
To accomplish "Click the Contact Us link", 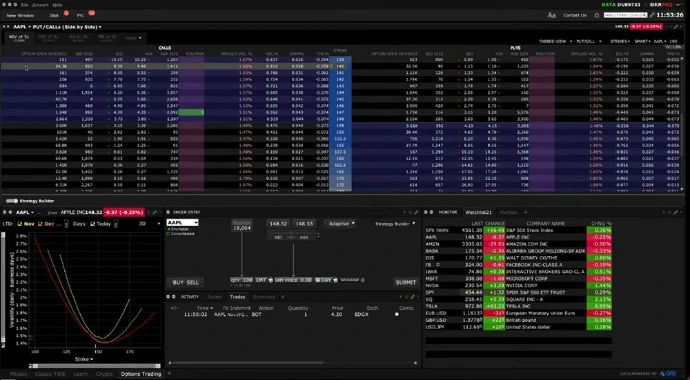I will tap(575, 15).
